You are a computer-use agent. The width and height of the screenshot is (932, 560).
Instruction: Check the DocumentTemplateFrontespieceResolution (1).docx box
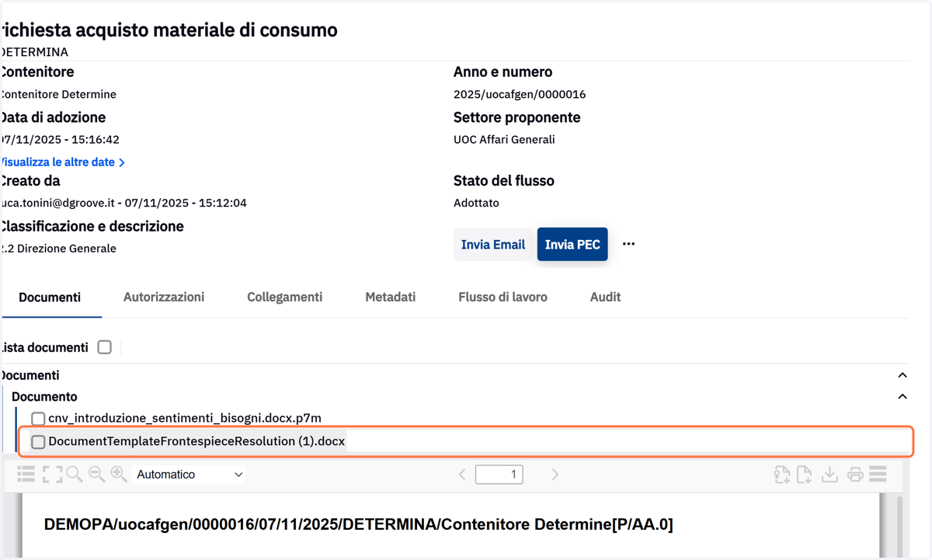pyautogui.click(x=38, y=442)
